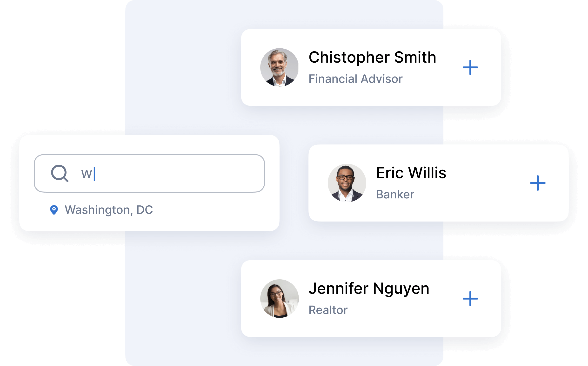Open Chistopher Smith's profile photo
Screen dimensions: 588x366
tap(279, 67)
